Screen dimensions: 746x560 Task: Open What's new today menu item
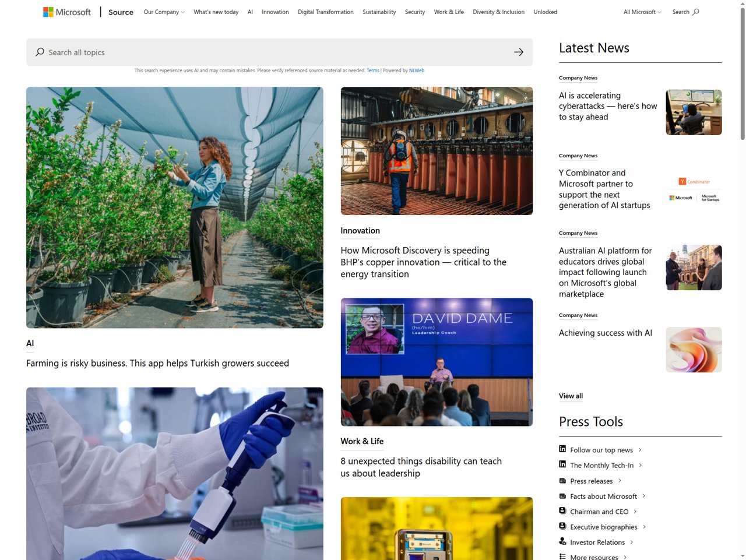(216, 12)
